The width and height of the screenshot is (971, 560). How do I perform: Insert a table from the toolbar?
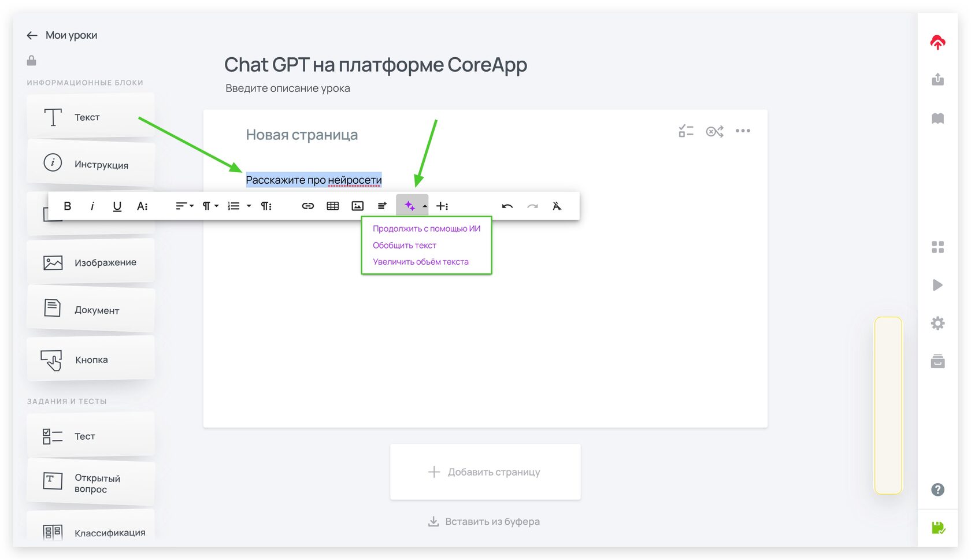pyautogui.click(x=332, y=206)
